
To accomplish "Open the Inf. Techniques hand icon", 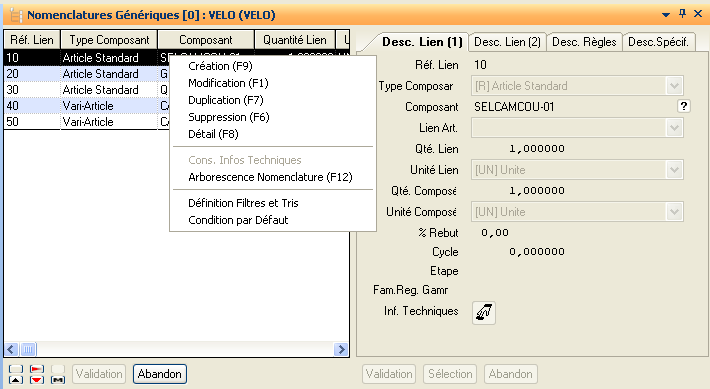I will [x=484, y=312].
